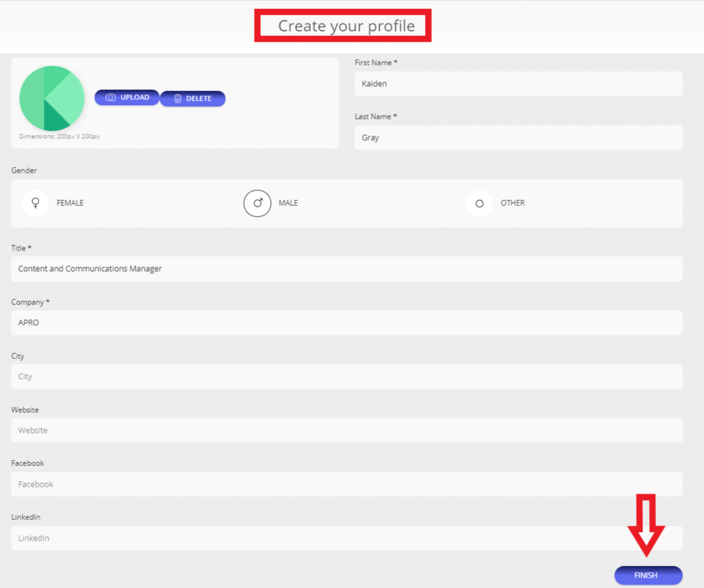Click the OTHER label text
704x588 pixels.
tap(513, 203)
